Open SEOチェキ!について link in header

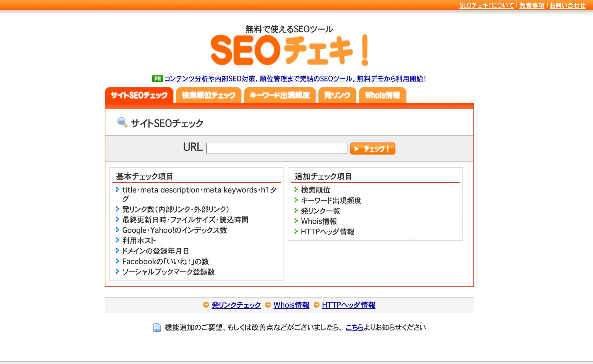486,5
